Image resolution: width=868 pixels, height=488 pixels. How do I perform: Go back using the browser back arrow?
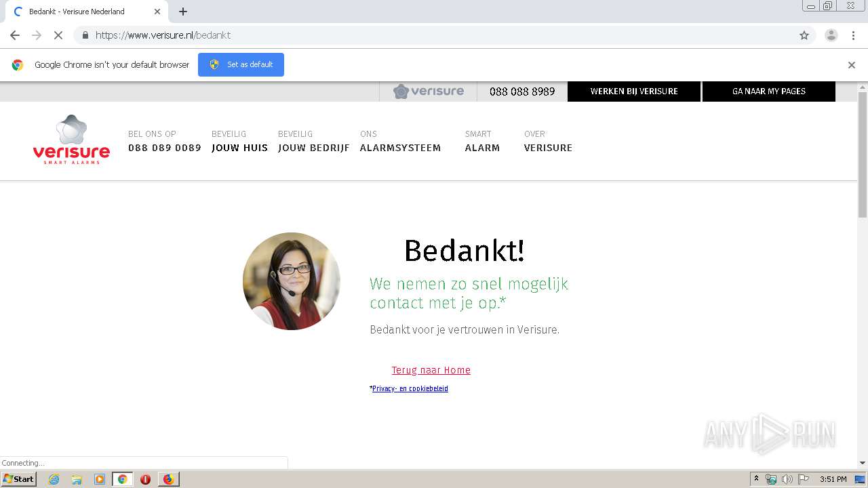pos(15,35)
